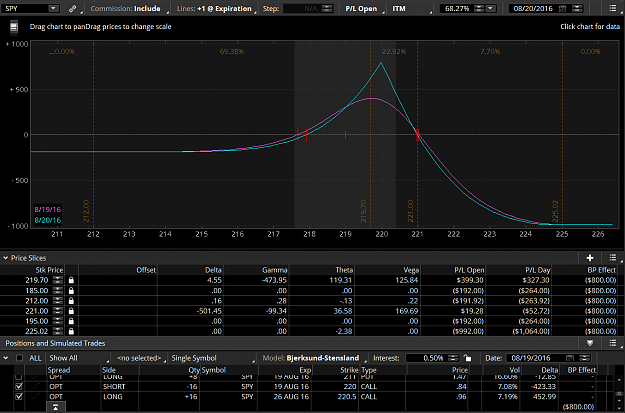Open the menu icon at top right corner
Image resolution: width=625 pixels, height=413 pixels.
(x=613, y=8)
